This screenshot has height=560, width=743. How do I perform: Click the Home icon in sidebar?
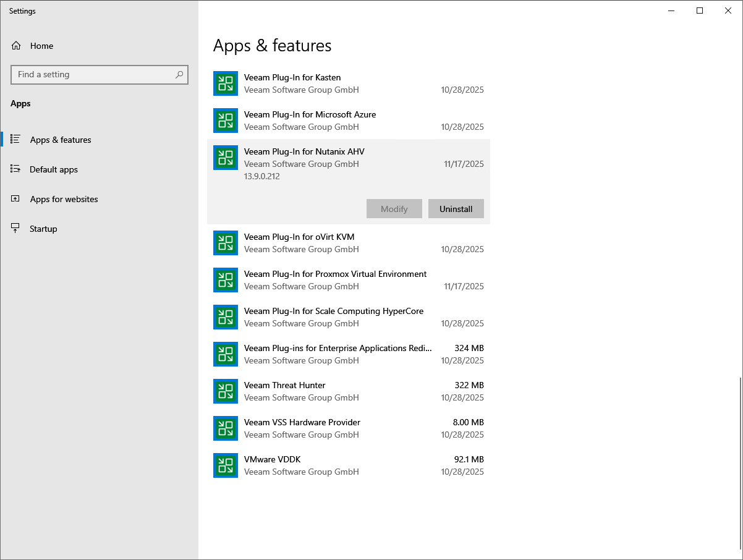point(16,46)
